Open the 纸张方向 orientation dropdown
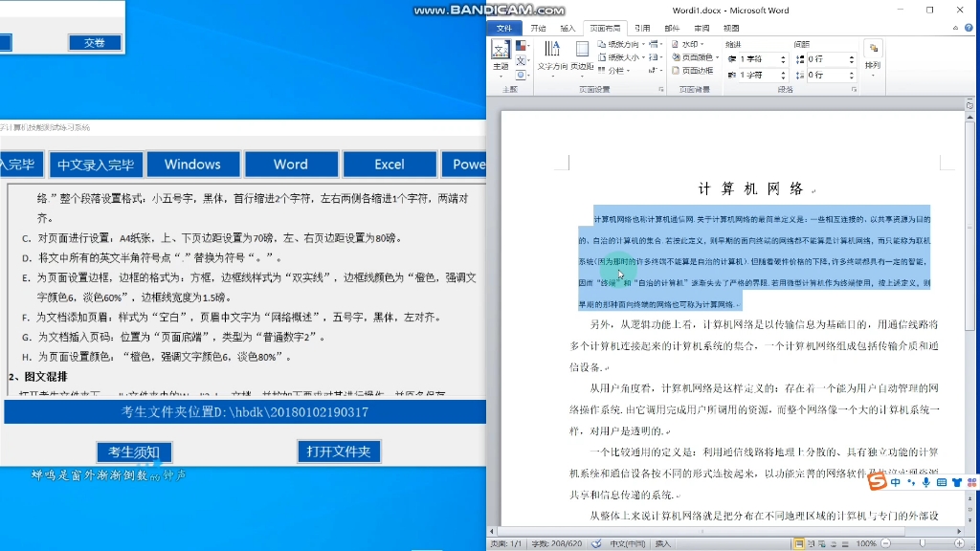The image size is (980, 551). tap(625, 46)
